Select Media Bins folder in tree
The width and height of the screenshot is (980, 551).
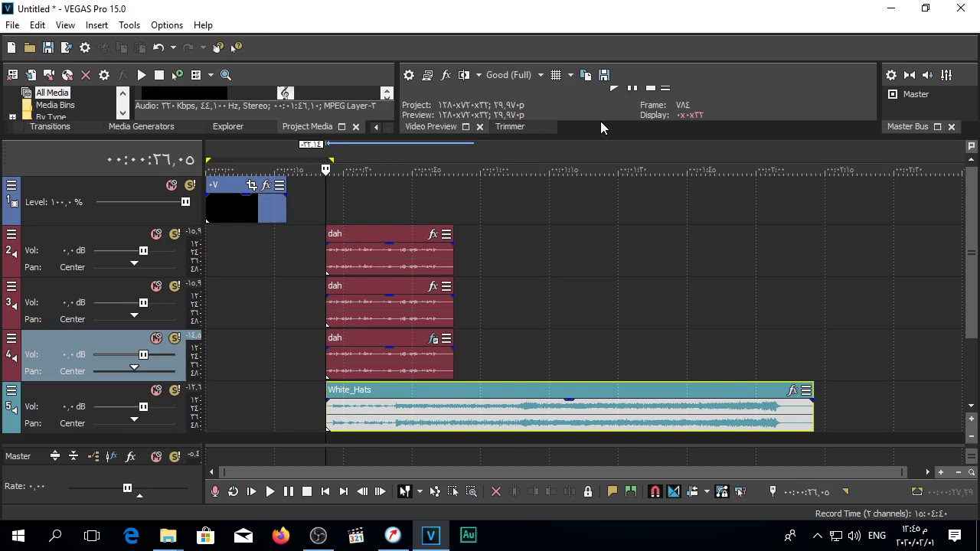pos(55,105)
